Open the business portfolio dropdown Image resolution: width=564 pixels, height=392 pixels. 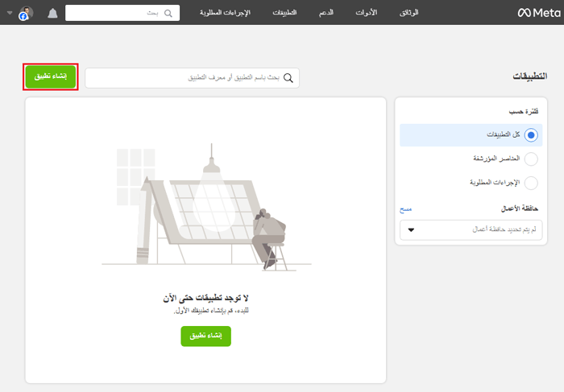point(471,229)
